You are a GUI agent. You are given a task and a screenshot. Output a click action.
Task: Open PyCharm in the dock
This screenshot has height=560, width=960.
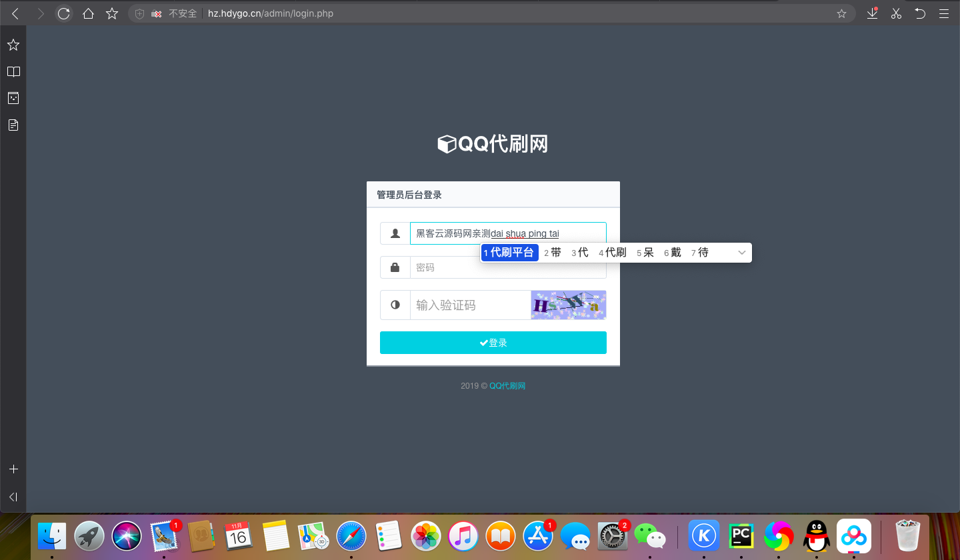tap(741, 535)
